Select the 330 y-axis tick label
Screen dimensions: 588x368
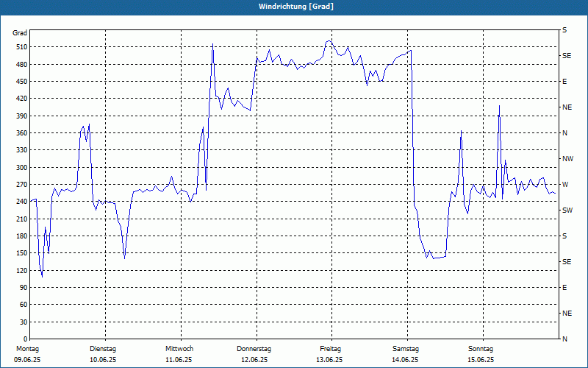[x=22, y=150]
